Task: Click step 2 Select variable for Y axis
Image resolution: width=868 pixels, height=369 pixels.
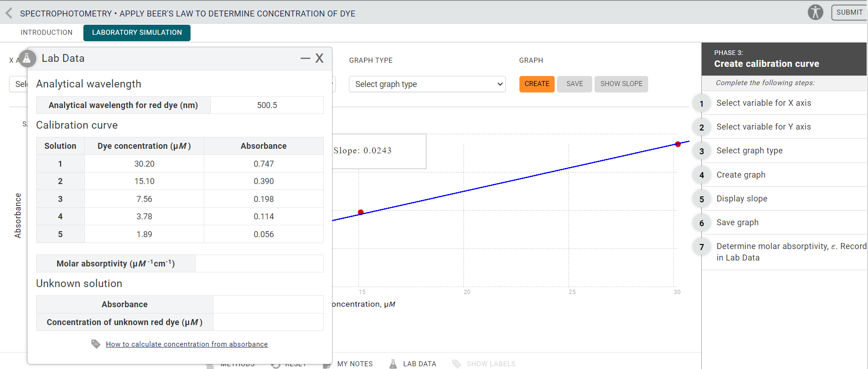Action: [764, 127]
